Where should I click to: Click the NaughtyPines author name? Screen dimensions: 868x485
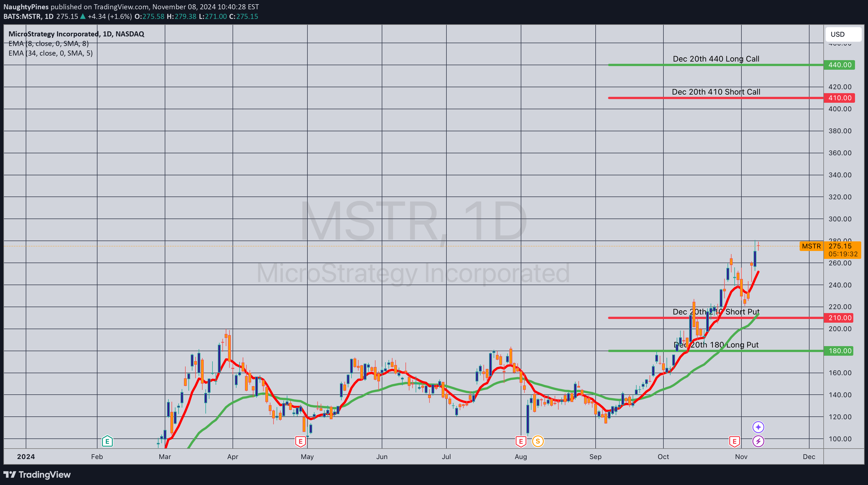pos(26,7)
